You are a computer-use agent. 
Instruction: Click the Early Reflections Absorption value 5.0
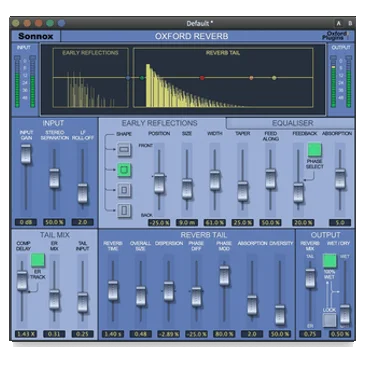click(x=340, y=222)
